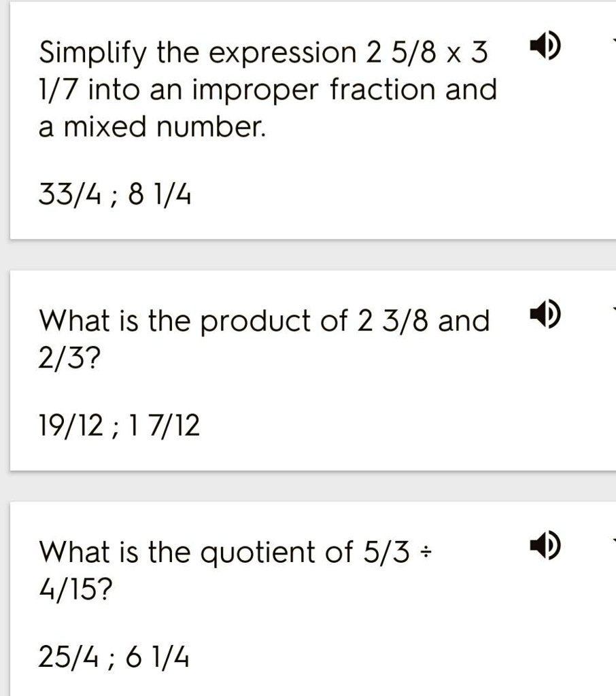Open the dropdown arrow on the quotient card
616x696 pixels.
[614, 540]
